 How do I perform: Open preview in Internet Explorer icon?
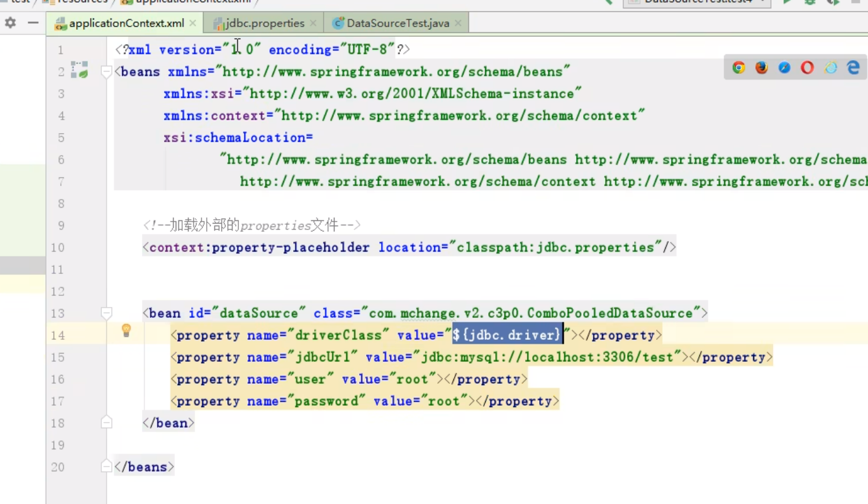[831, 68]
